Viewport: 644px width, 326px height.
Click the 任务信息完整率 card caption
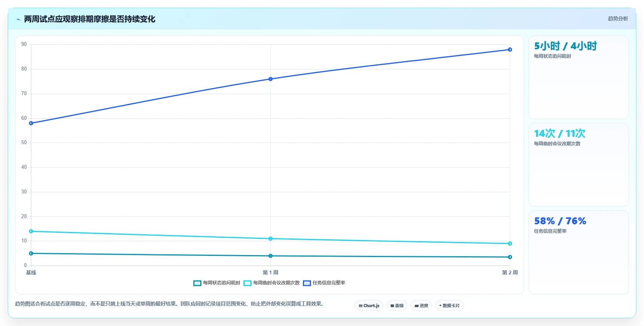[550, 231]
